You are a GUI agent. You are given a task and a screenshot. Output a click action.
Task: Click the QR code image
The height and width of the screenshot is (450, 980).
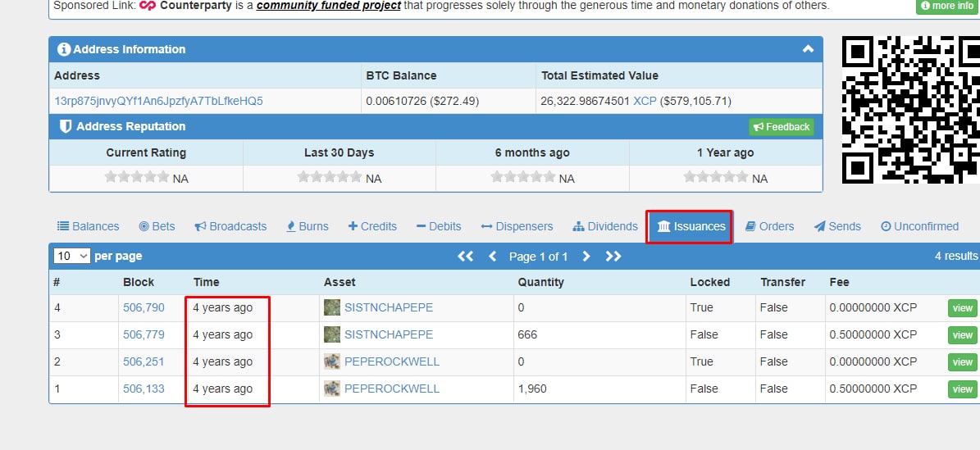pyautogui.click(x=910, y=109)
